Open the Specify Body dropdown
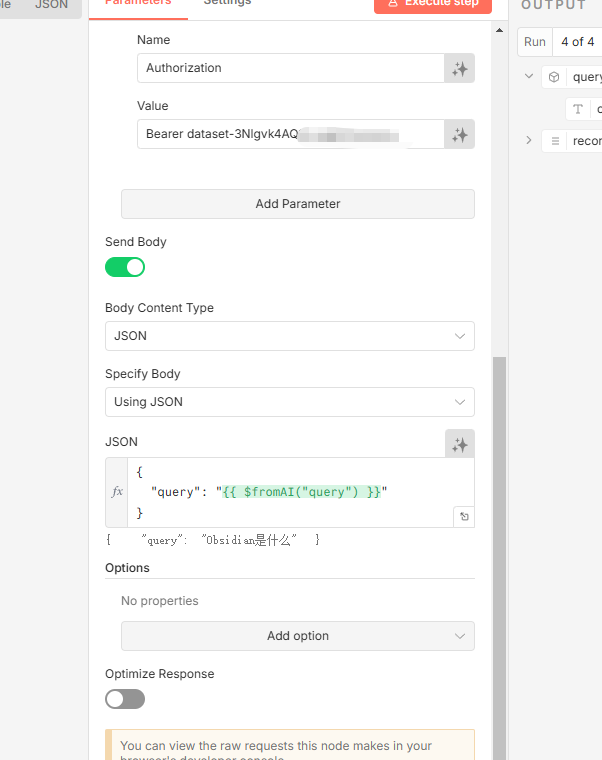 click(x=290, y=402)
